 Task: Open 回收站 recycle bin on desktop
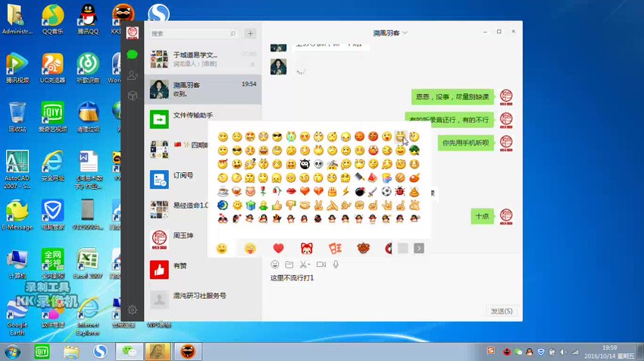(17, 117)
